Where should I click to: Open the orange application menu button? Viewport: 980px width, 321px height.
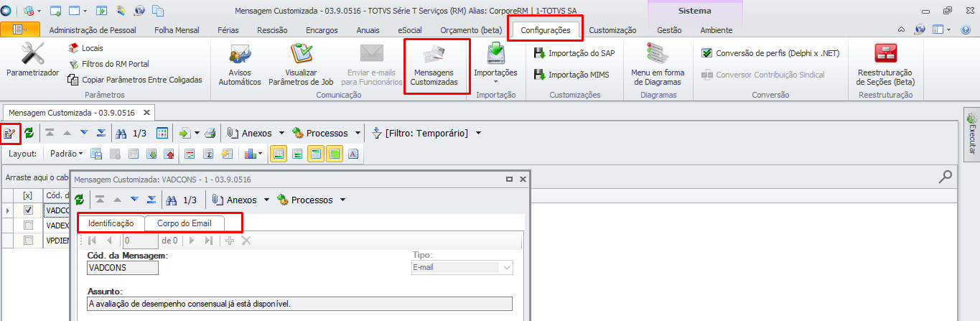20,29
